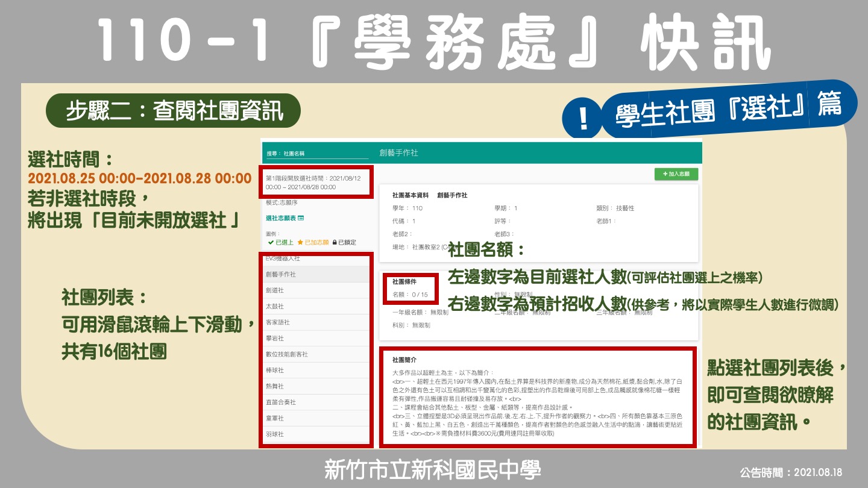Screen dimensions: 868x488
Task: Click the 老師2 field label
Action: click(403, 234)
